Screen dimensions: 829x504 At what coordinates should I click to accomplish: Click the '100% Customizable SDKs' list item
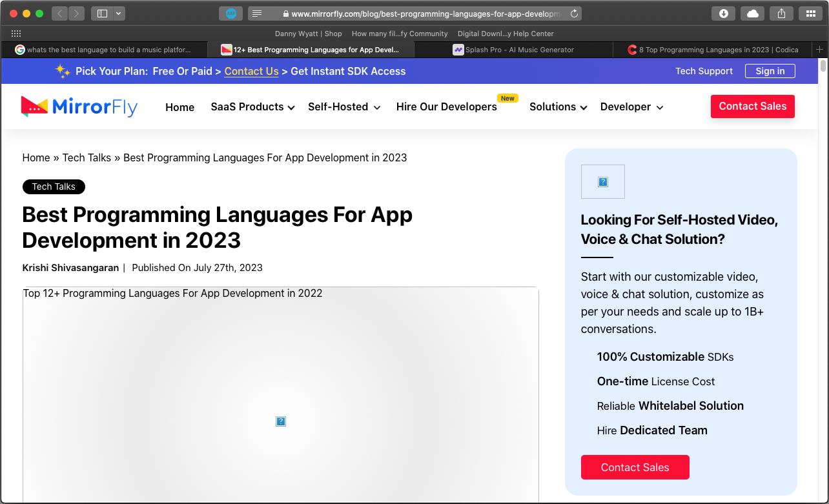point(665,357)
